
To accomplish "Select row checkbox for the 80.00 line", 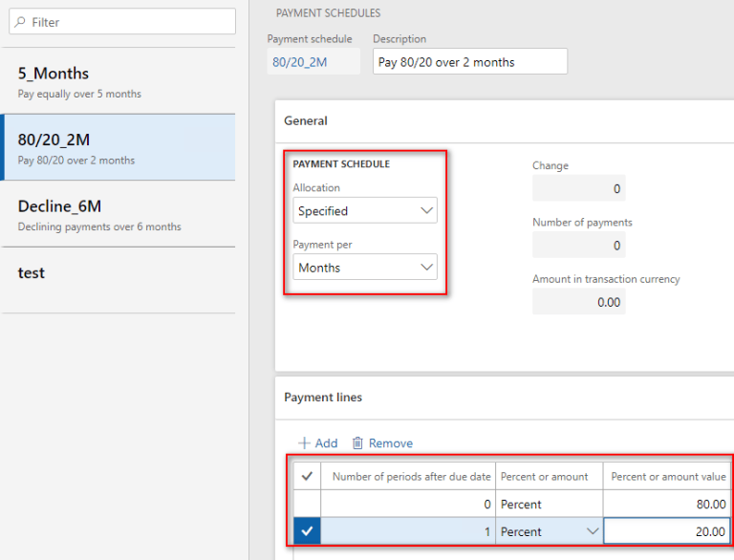I will click(x=307, y=504).
